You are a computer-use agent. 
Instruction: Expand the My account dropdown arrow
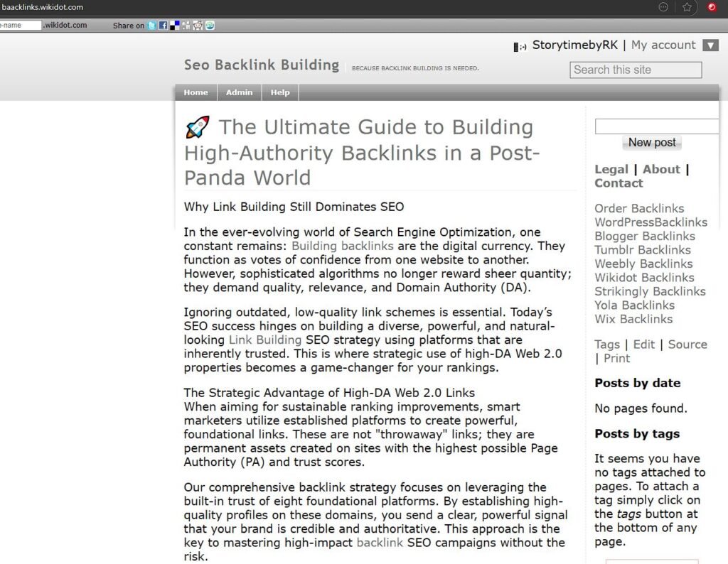pos(710,45)
